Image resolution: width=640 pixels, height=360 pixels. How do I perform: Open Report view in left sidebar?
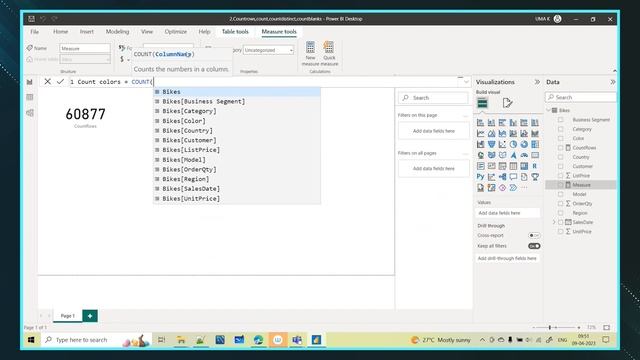point(30,82)
